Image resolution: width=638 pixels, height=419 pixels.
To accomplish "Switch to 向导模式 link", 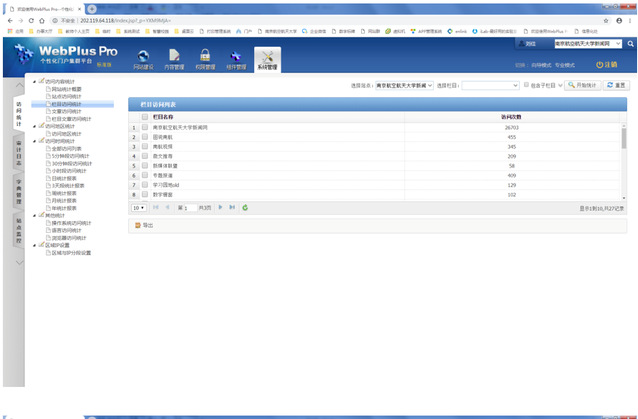I will [541, 65].
